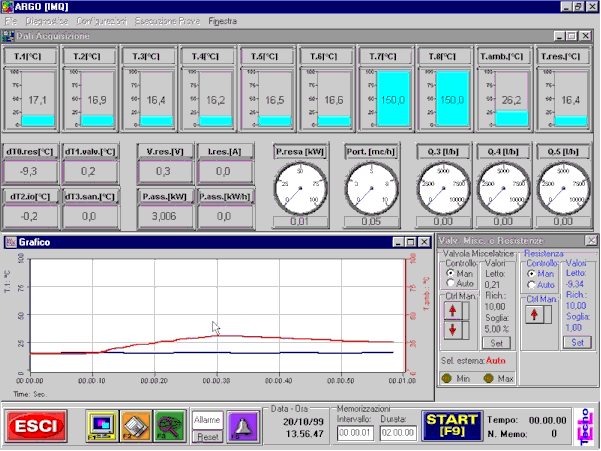Click the Q.3 l/h dial gauge
Screen dimensions: 601x451
(444, 189)
